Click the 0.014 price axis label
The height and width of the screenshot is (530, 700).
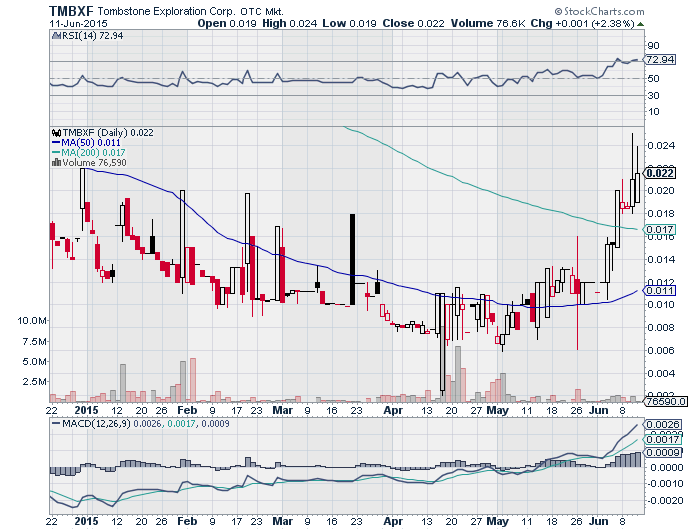(x=661, y=259)
